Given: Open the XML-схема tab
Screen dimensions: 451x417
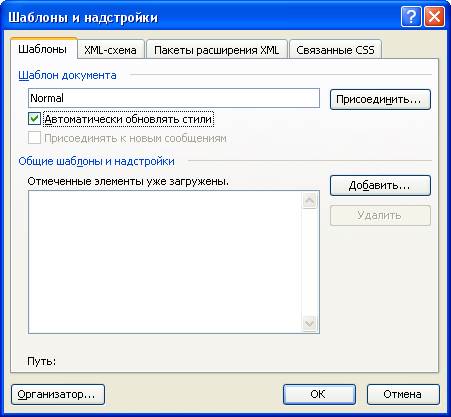Looking at the screenshot, I should (x=110, y=50).
